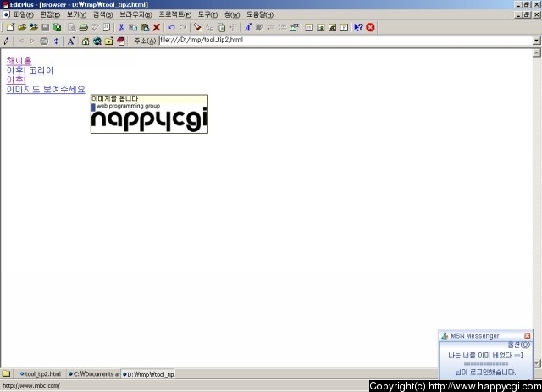Viewport: 542px width, 392px height.
Task: Open the 검색(S) menu
Action: 103,15
